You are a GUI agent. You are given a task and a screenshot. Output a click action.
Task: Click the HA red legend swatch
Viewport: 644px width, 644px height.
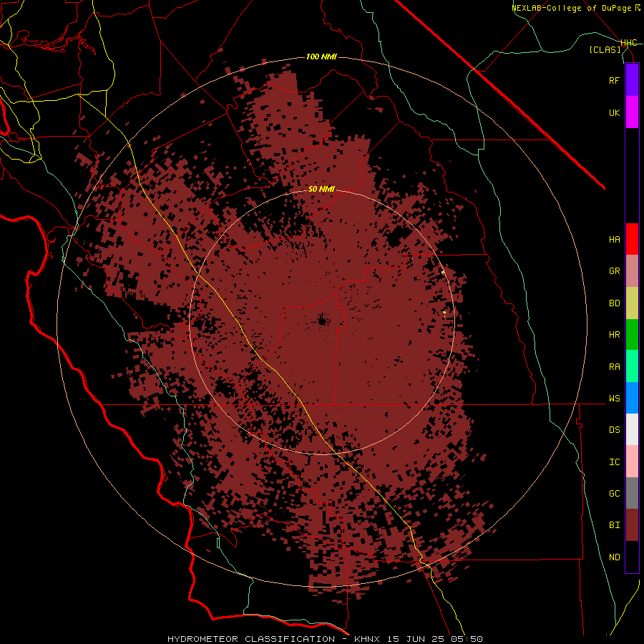point(632,239)
